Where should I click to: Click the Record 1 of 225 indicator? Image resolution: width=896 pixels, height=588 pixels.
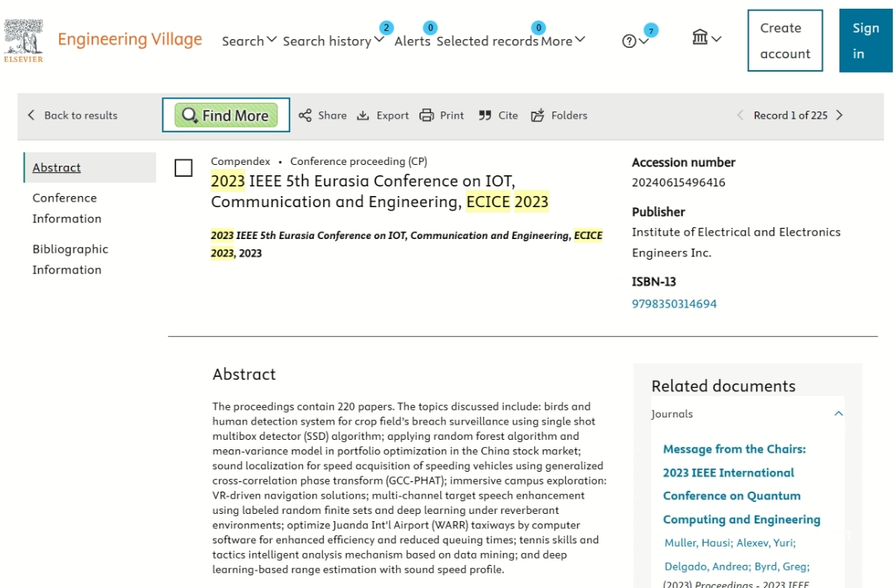tap(790, 116)
